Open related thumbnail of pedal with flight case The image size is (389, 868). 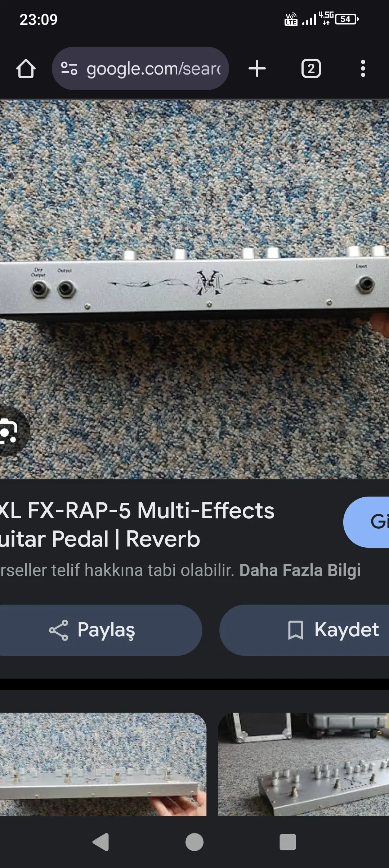[304, 765]
